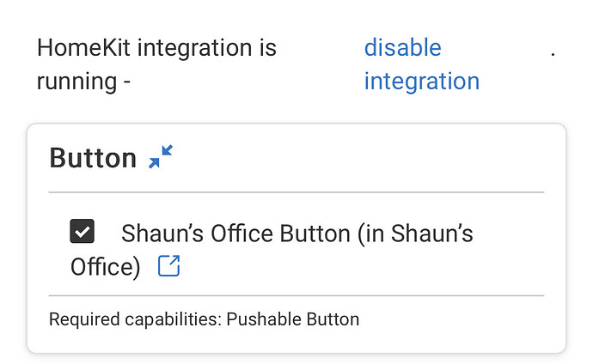This screenshot has height=364, width=593.
Task: Click "HomeKit integration is" status text
Action: coord(156,47)
